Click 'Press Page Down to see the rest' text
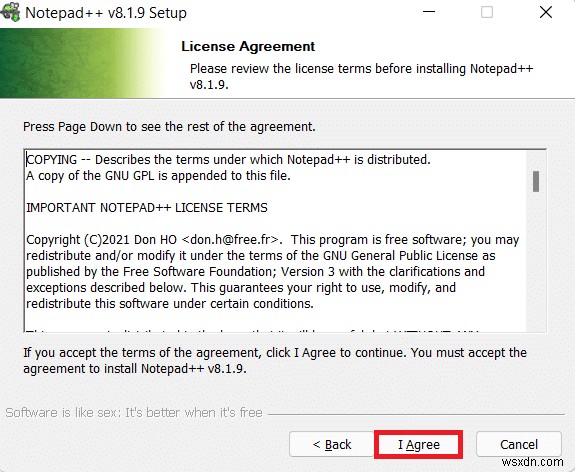Screen dimensions: 575x472 [x=169, y=127]
